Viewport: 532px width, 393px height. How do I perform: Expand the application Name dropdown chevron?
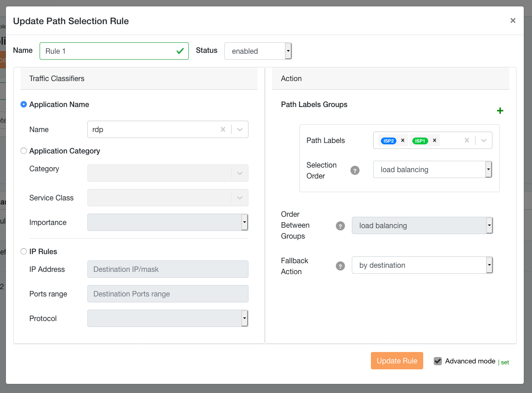click(240, 129)
